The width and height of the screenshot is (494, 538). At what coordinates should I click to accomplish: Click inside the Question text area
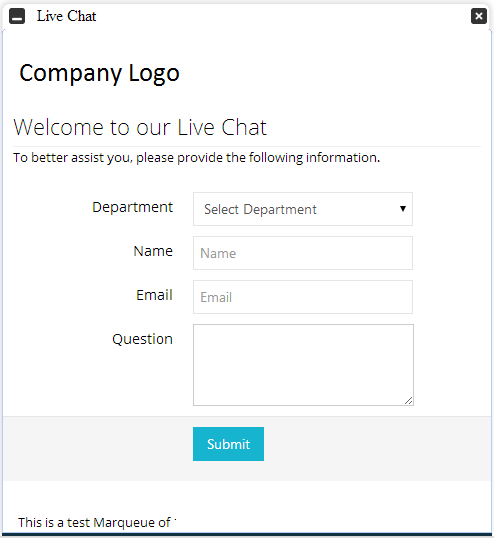pyautogui.click(x=303, y=365)
